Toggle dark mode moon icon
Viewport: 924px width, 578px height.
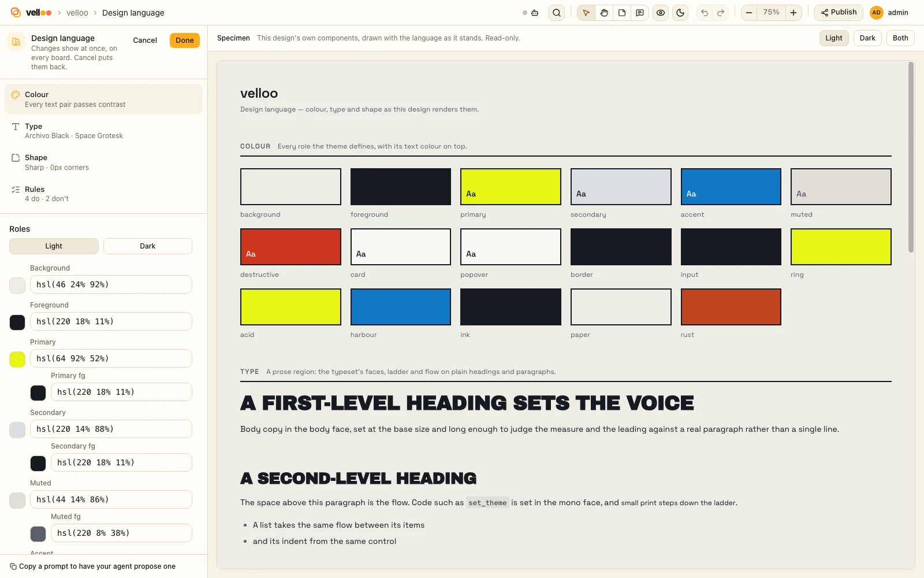click(x=680, y=13)
